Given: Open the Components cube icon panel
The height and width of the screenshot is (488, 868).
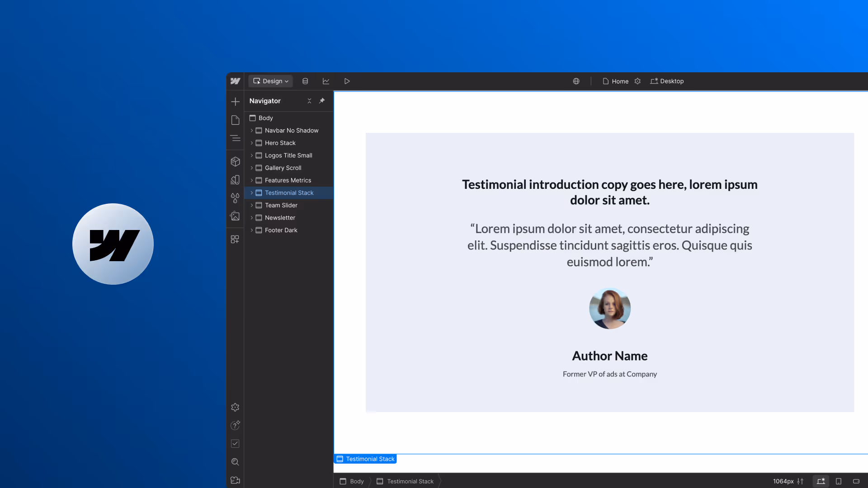Looking at the screenshot, I should pos(235,161).
